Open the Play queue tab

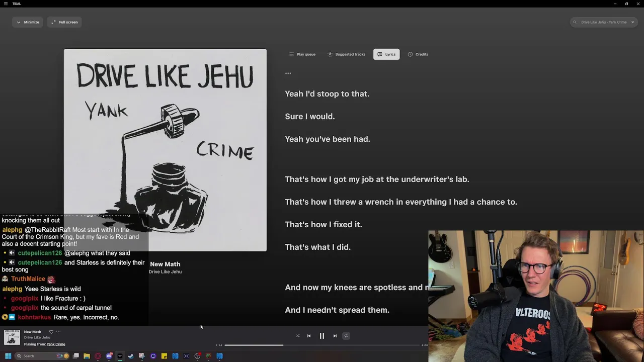[302, 54]
